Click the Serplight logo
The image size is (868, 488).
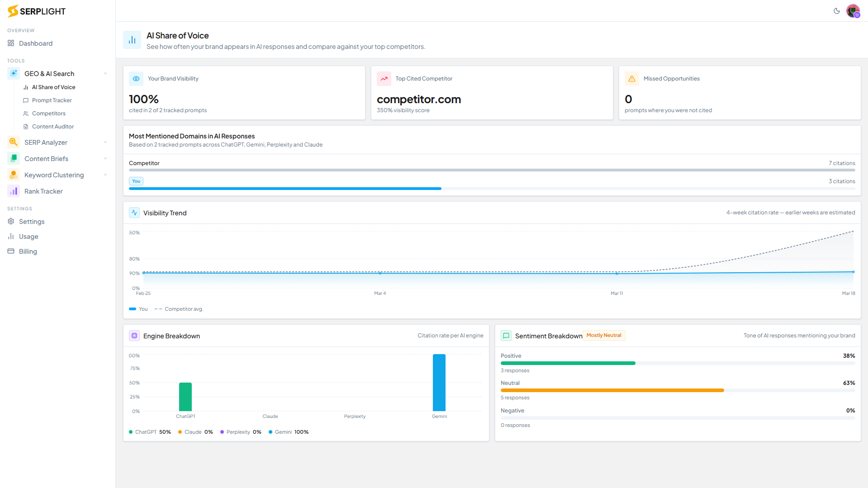pos(37,11)
